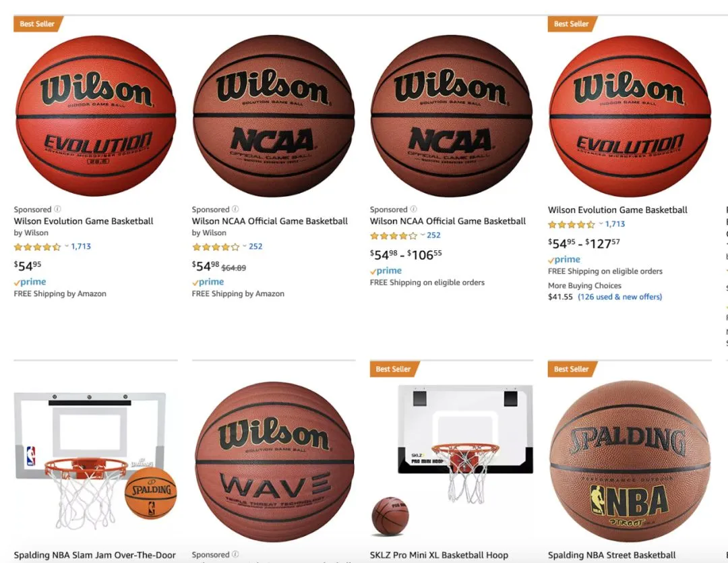Click the info icon on third Sponsored NCAA listing

(x=414, y=209)
